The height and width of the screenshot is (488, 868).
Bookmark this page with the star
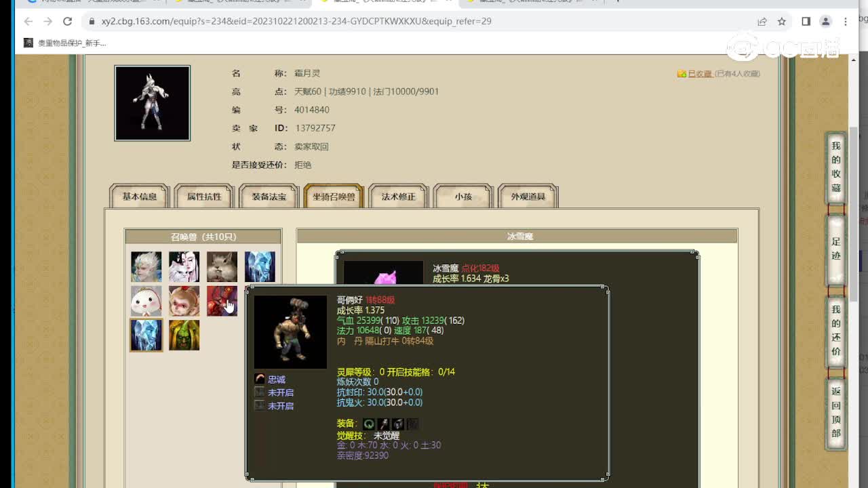click(x=782, y=22)
